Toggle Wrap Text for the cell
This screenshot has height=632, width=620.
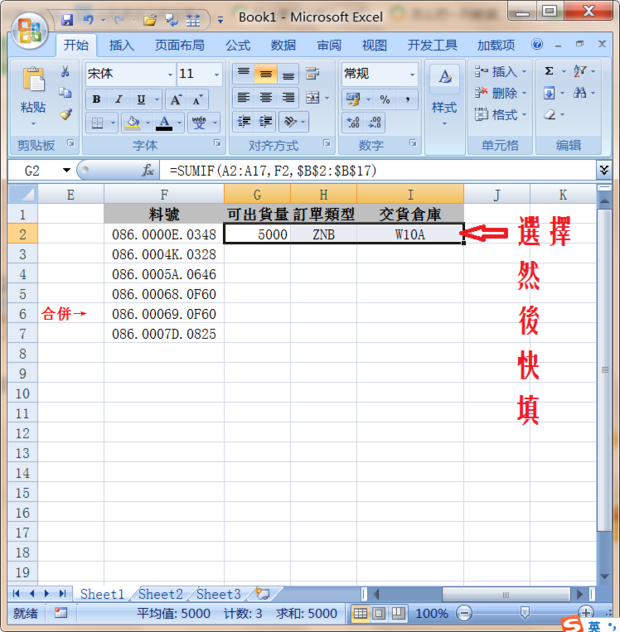tap(312, 74)
